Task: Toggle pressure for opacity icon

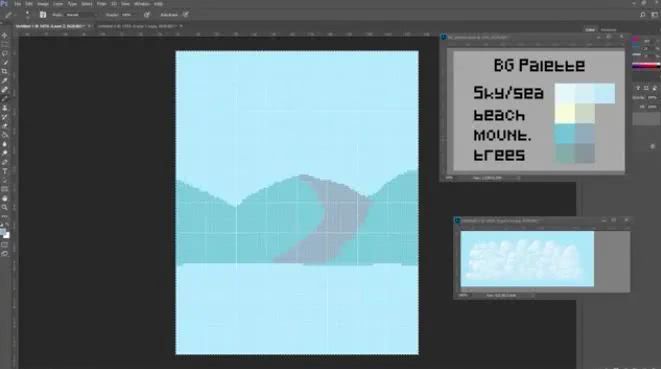Action: pos(147,15)
